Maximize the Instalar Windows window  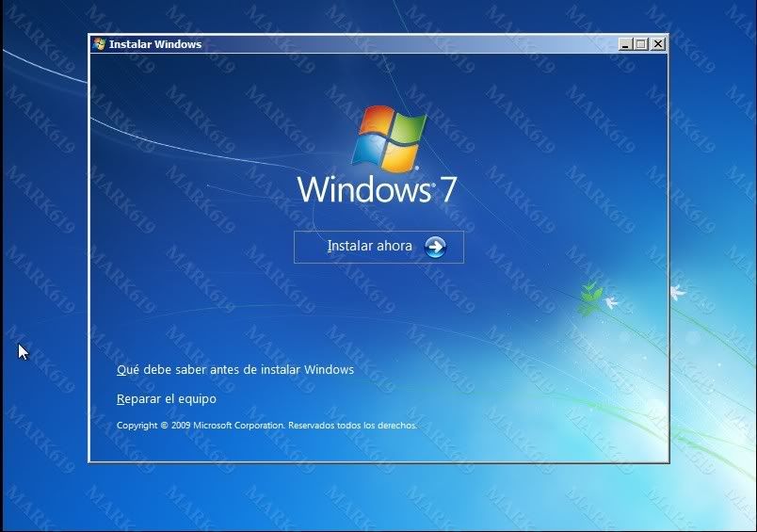(x=641, y=44)
